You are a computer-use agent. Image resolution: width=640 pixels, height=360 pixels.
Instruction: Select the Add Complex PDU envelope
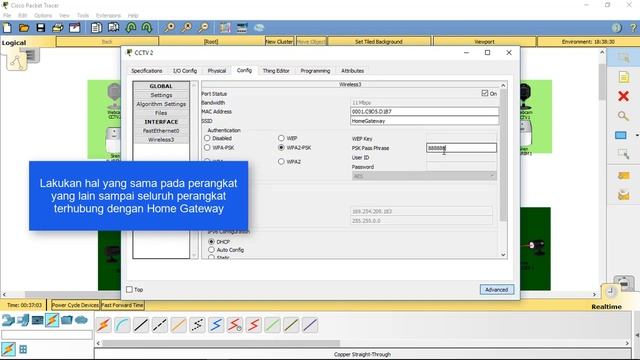[623, 195]
